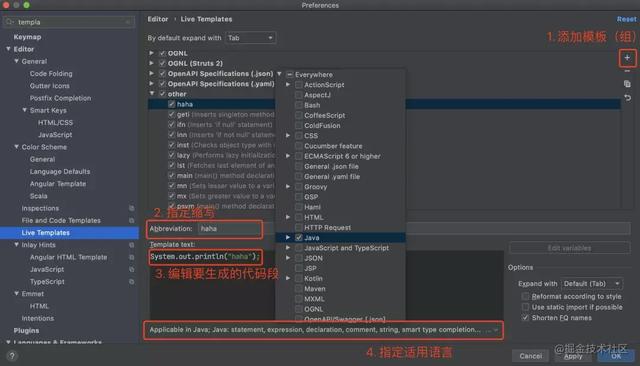Image resolution: width=640 pixels, height=366 pixels.
Task: Expand the Java context subtree arrow
Action: (288, 237)
